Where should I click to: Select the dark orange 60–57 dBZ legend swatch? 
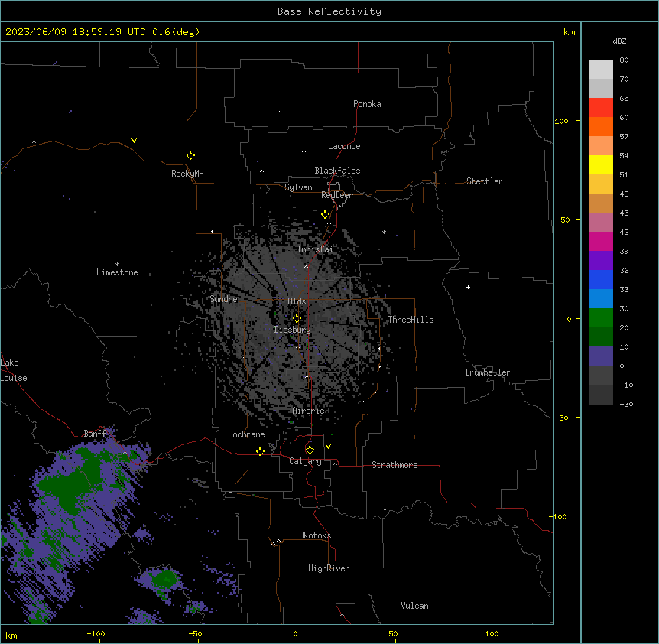pyautogui.click(x=601, y=126)
